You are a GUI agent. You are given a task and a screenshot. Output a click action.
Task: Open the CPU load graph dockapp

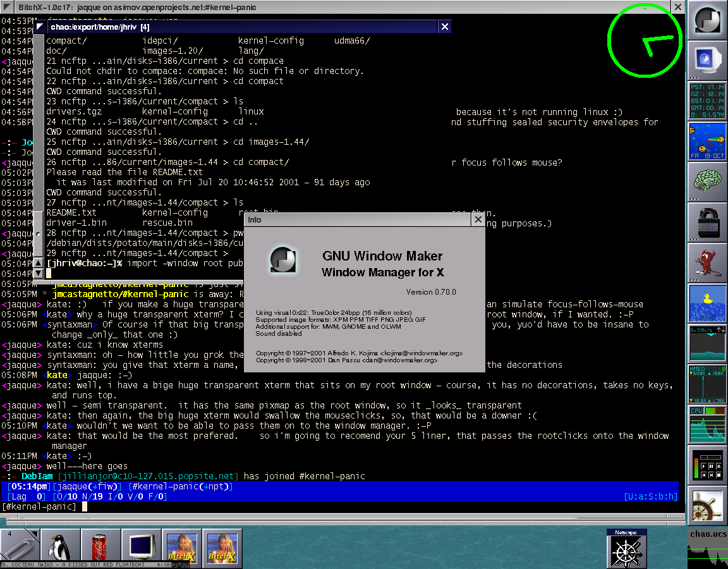708,424
